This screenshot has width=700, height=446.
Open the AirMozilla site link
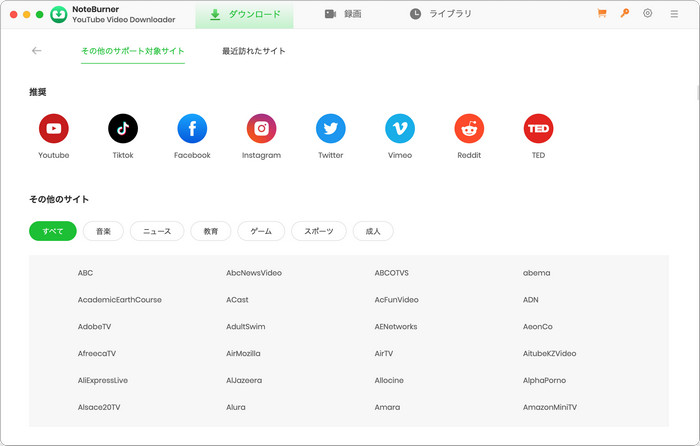(243, 353)
